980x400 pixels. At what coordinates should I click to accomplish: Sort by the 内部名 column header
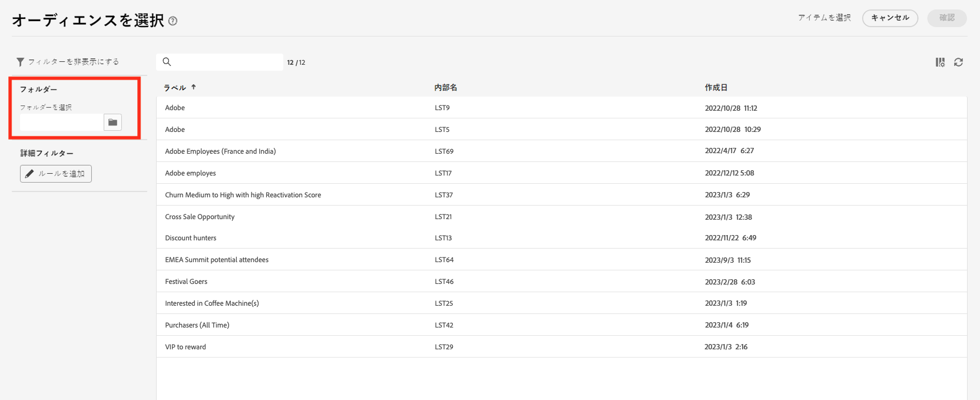pos(446,88)
